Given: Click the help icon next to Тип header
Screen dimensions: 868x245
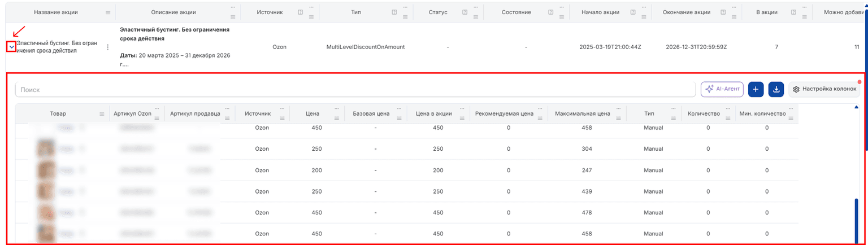Looking at the screenshot, I should point(396,12).
